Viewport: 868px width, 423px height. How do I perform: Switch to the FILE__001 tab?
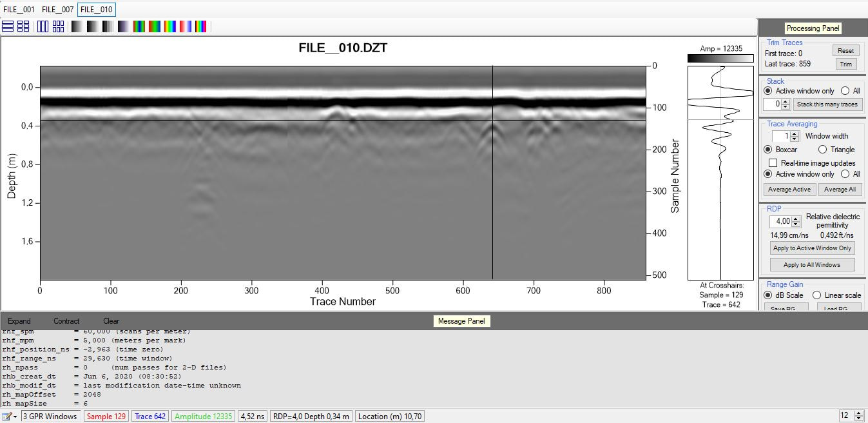[x=19, y=10]
